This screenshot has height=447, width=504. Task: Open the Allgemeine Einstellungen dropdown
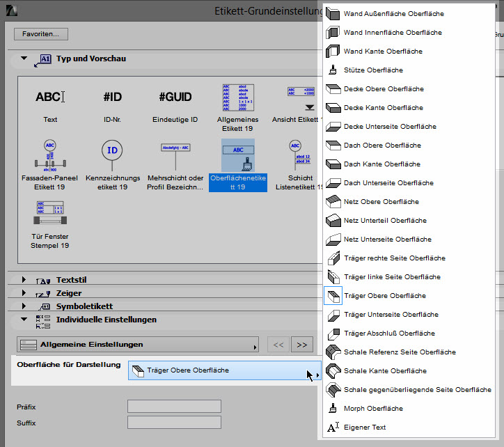(138, 345)
